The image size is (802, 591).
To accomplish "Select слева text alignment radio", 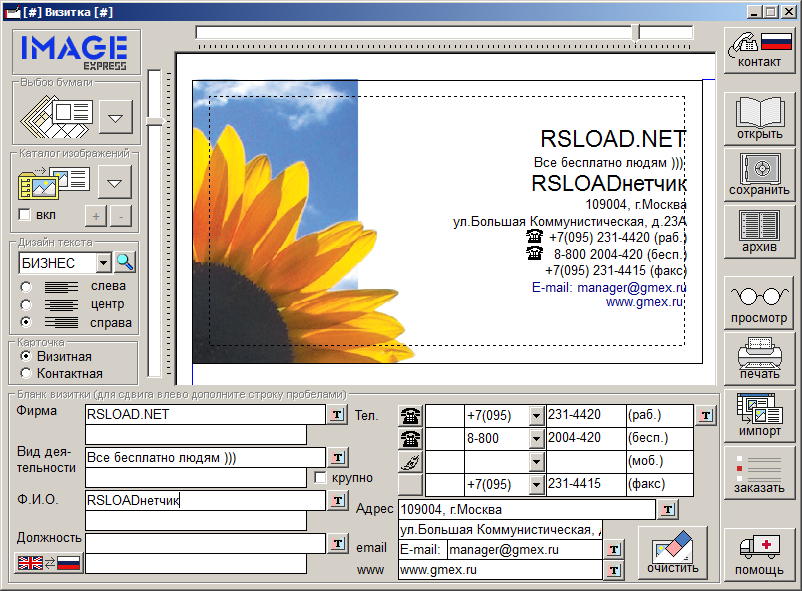I will click(x=26, y=287).
